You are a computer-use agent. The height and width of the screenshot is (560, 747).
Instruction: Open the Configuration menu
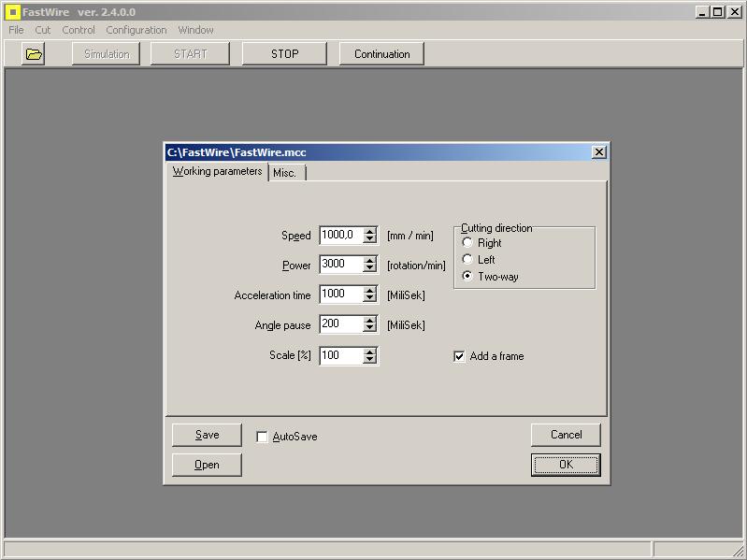pyautogui.click(x=136, y=30)
